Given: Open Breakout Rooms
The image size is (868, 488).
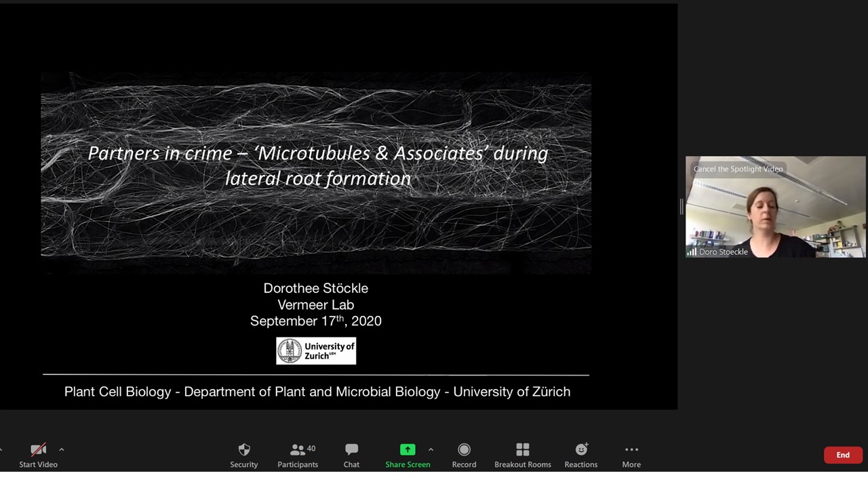Looking at the screenshot, I should (x=522, y=454).
